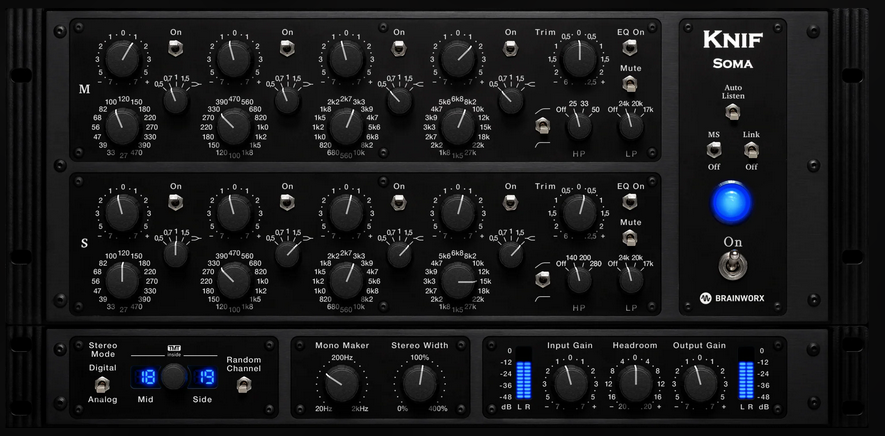
Task: Click the Brainworx logo
Action: coord(733,298)
